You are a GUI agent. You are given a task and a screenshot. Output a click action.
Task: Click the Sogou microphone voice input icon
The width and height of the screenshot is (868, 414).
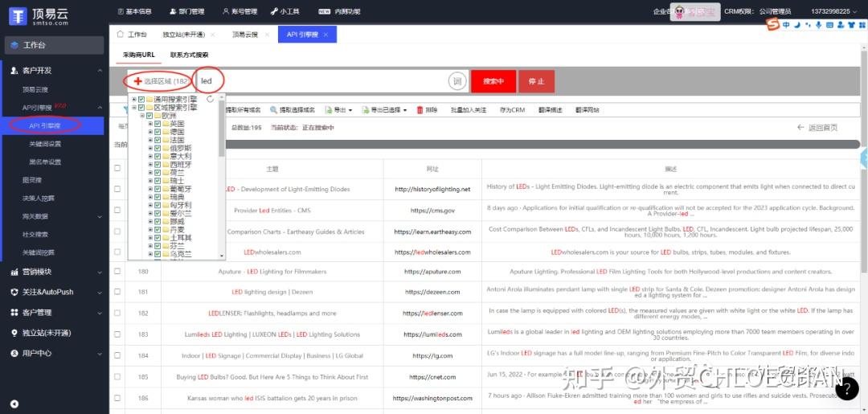(x=819, y=25)
